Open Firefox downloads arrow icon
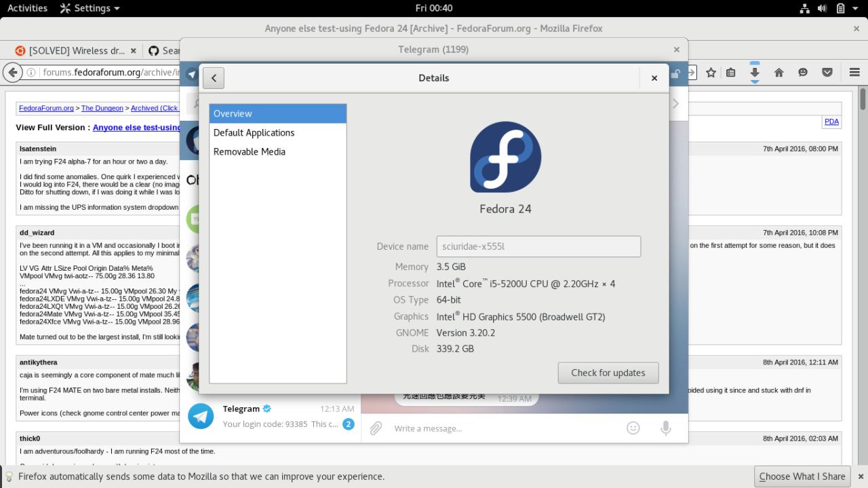This screenshot has width=868, height=488. (755, 73)
